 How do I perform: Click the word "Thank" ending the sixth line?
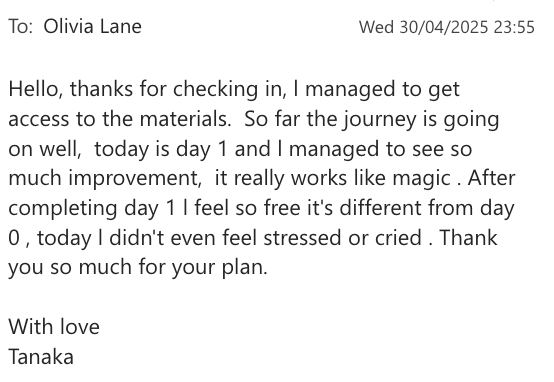click(469, 237)
